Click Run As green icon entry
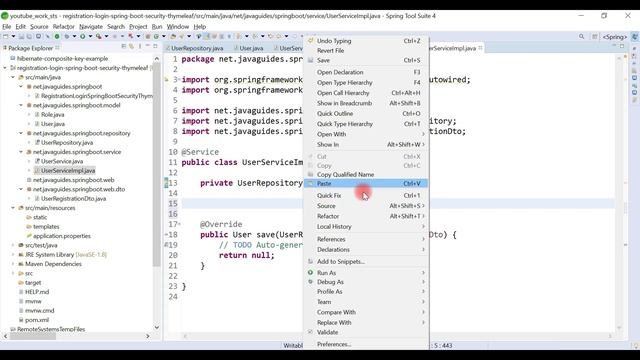640x360 pixels. pos(310,272)
